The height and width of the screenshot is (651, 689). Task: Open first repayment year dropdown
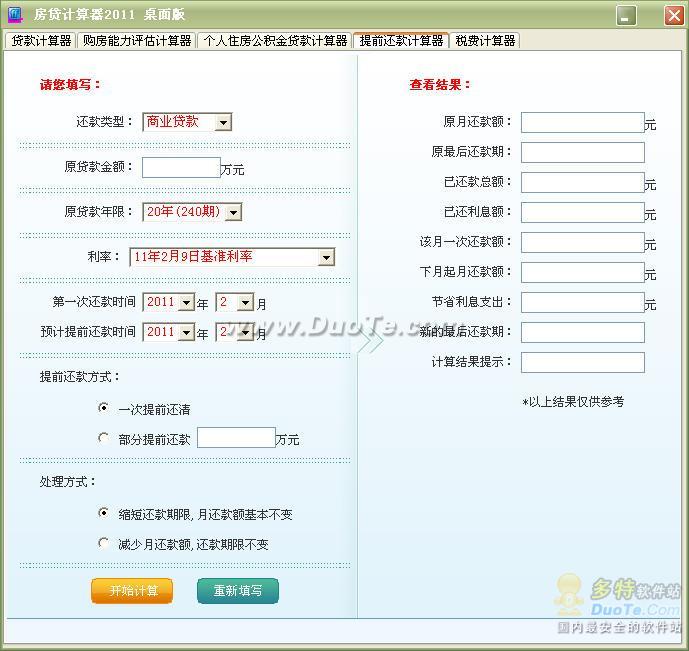pyautogui.click(x=186, y=303)
